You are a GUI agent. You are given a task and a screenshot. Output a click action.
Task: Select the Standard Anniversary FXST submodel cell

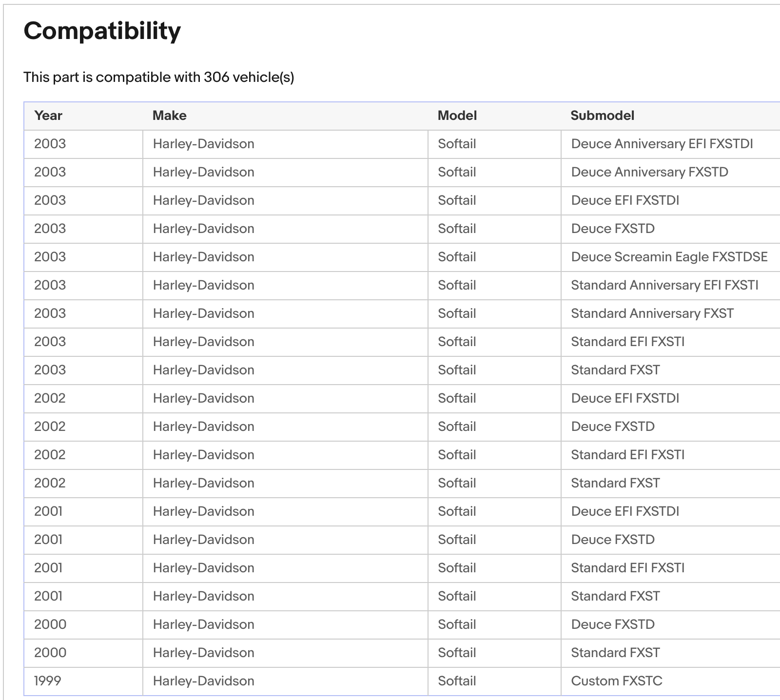[x=652, y=313]
